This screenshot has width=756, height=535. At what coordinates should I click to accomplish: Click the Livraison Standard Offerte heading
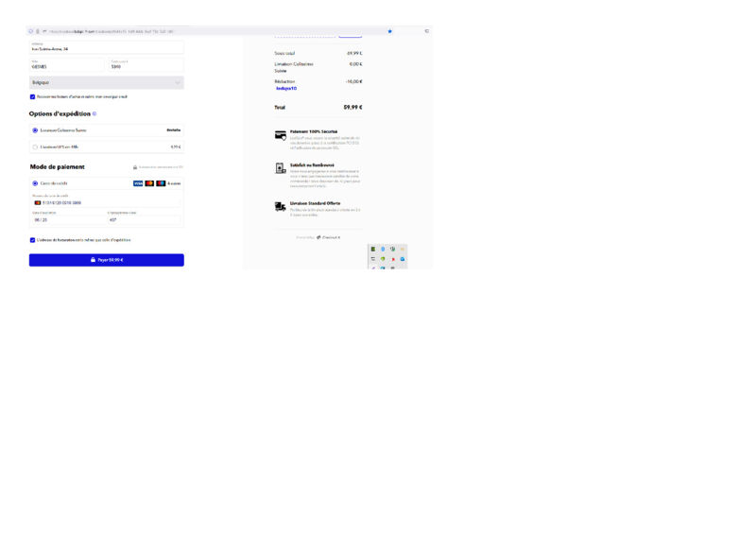coord(316,203)
